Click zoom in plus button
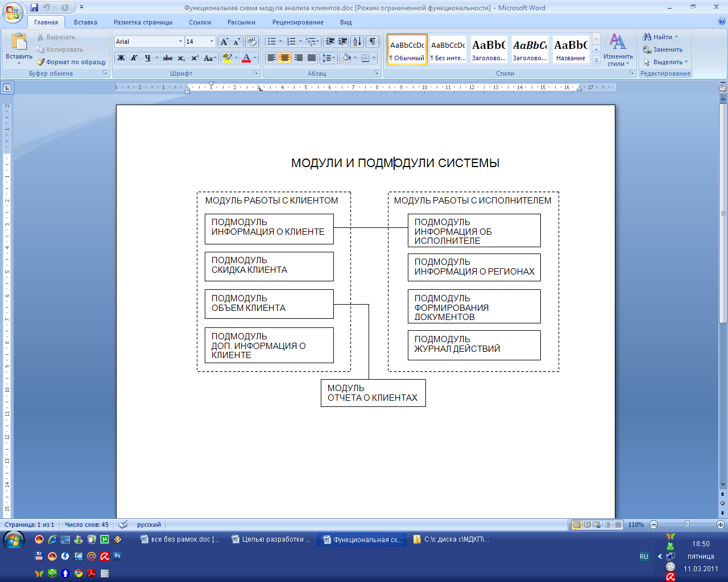 pos(721,525)
